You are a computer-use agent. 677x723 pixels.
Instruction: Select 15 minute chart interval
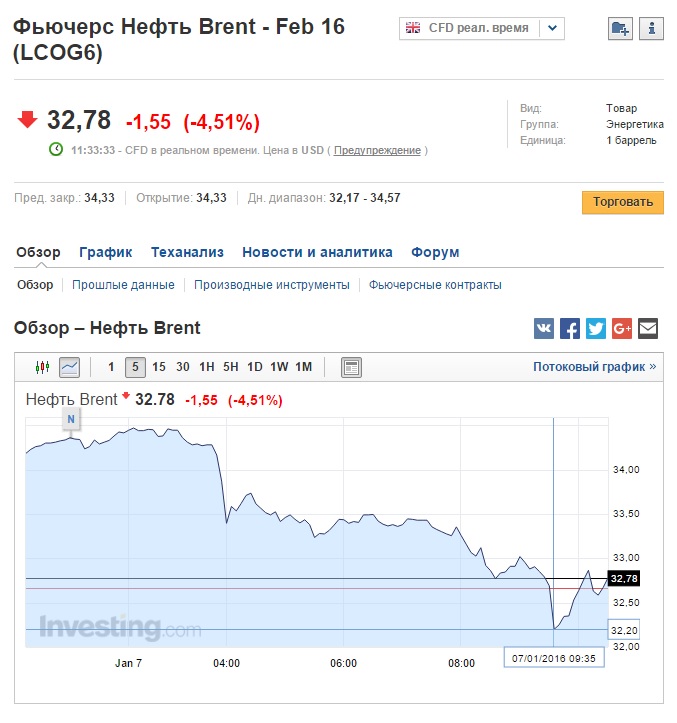pos(159,367)
